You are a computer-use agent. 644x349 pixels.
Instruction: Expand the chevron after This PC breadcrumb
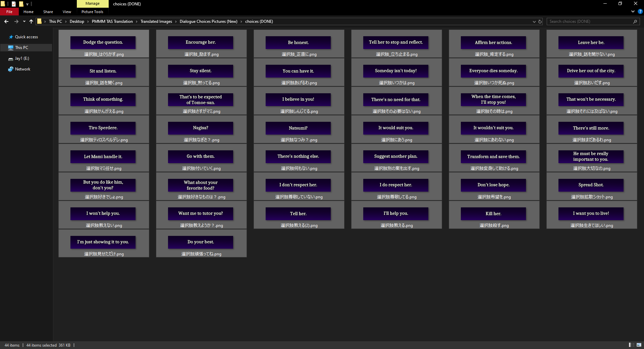tap(66, 21)
